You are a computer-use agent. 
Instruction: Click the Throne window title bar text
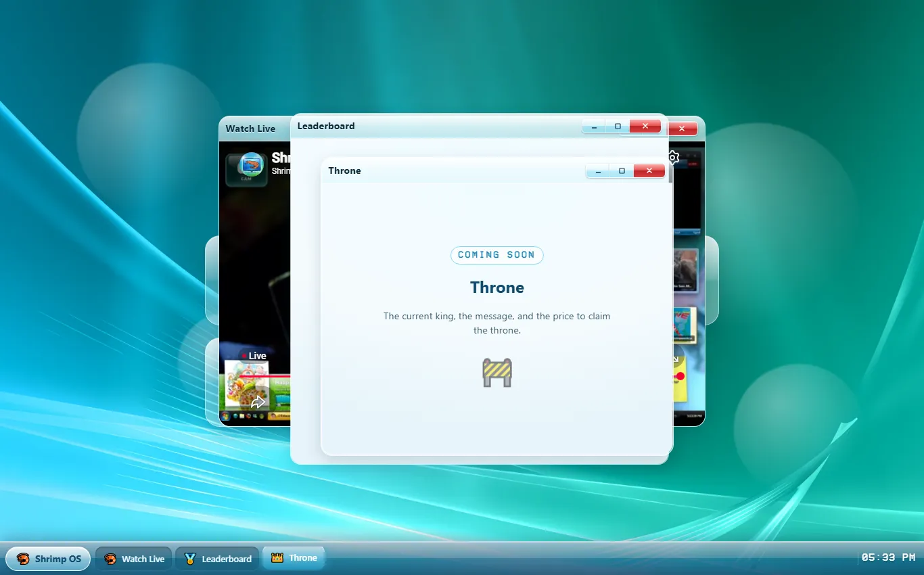click(x=345, y=170)
